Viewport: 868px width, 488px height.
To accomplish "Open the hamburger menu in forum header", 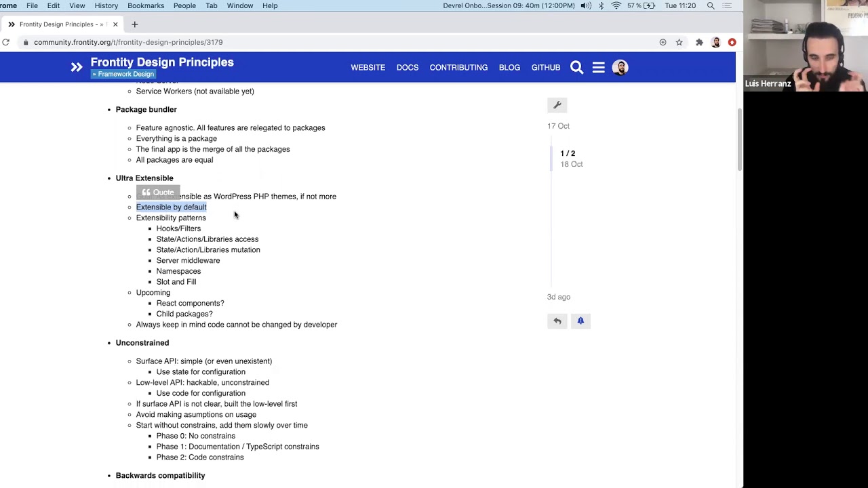I will [x=598, y=67].
